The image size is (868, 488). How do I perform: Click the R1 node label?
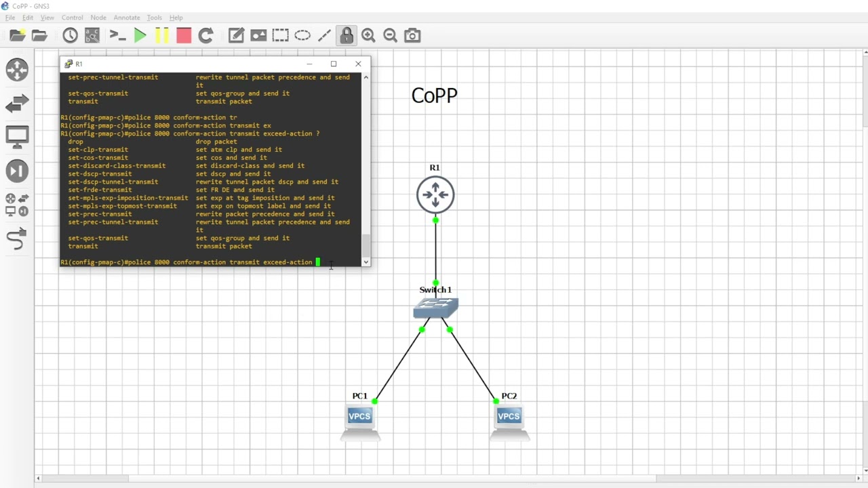(x=435, y=167)
